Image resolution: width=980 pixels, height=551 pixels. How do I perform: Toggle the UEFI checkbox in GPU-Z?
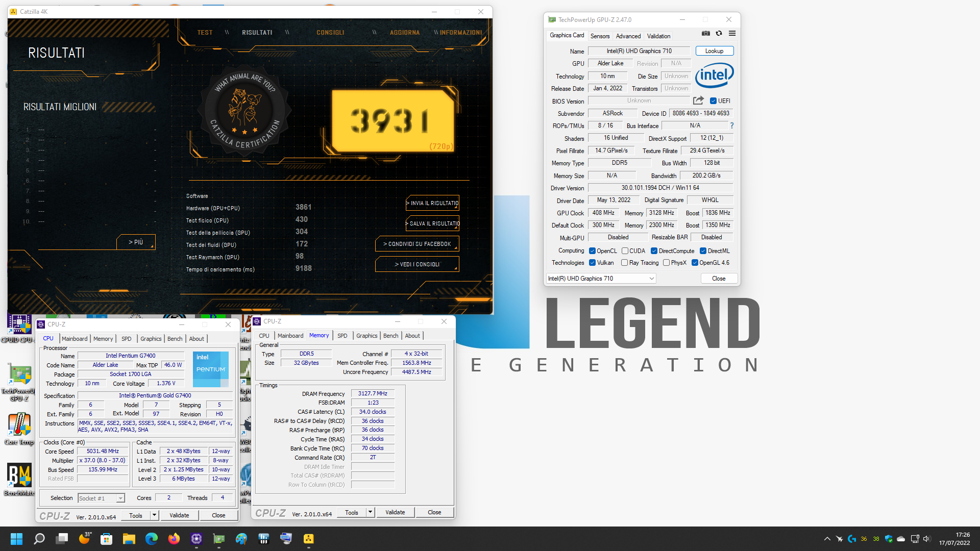pyautogui.click(x=713, y=101)
